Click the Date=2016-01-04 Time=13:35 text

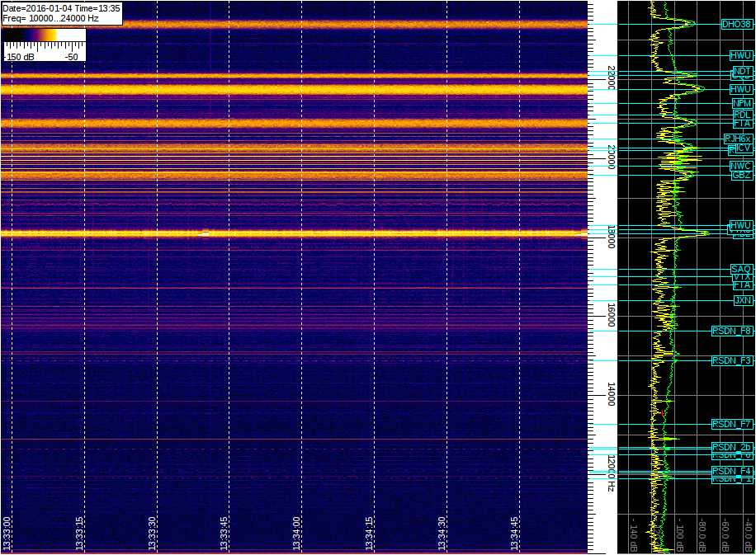pyautogui.click(x=61, y=9)
